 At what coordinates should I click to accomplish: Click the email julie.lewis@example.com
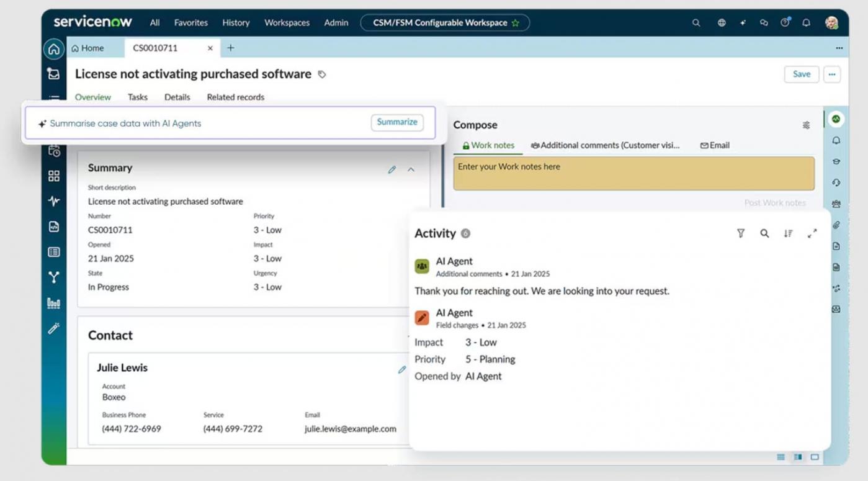(351, 429)
